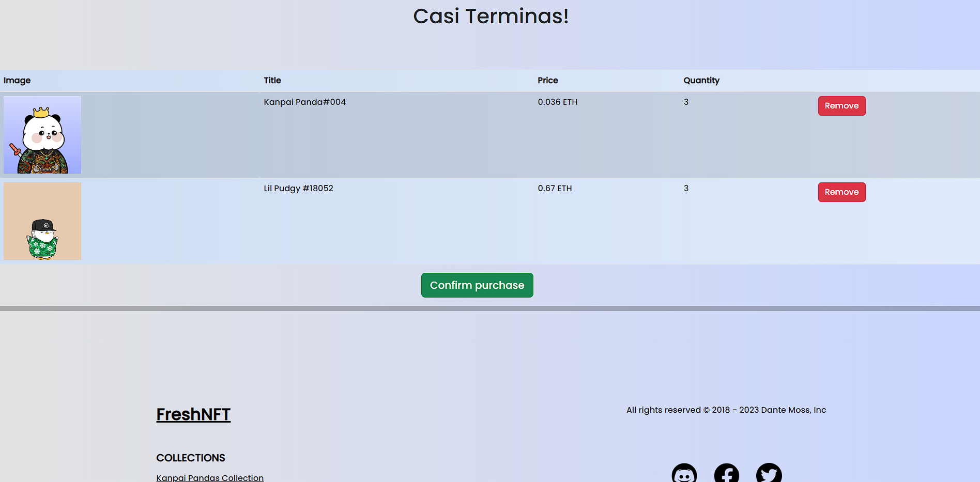Image resolution: width=980 pixels, height=482 pixels.
Task: Remove Kanpai Panda#004 from the cart
Action: click(x=841, y=106)
